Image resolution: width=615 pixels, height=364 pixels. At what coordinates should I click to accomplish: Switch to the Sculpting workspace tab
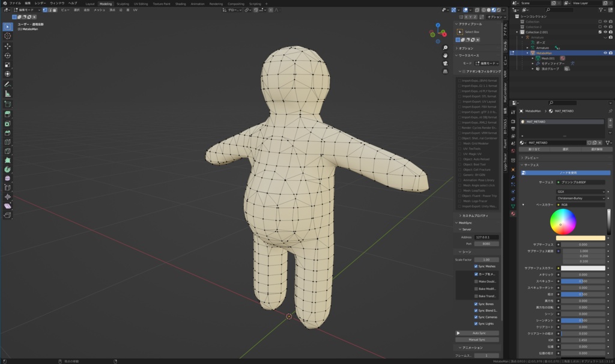[x=123, y=4]
